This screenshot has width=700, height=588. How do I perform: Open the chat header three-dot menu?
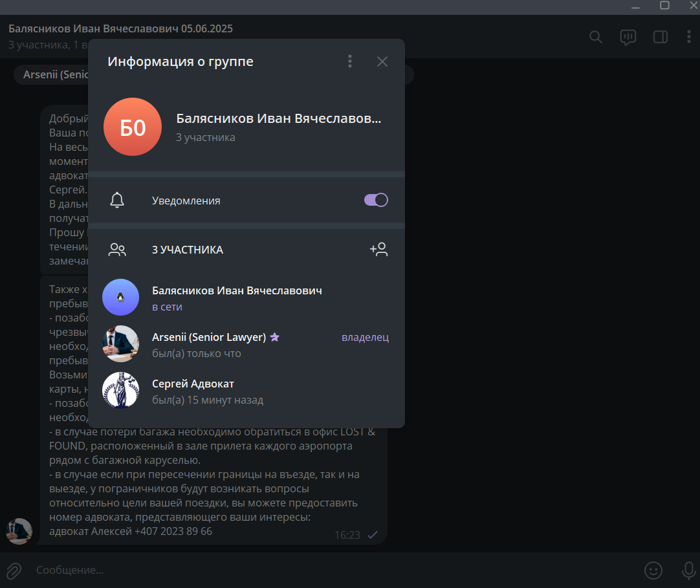pos(689,37)
